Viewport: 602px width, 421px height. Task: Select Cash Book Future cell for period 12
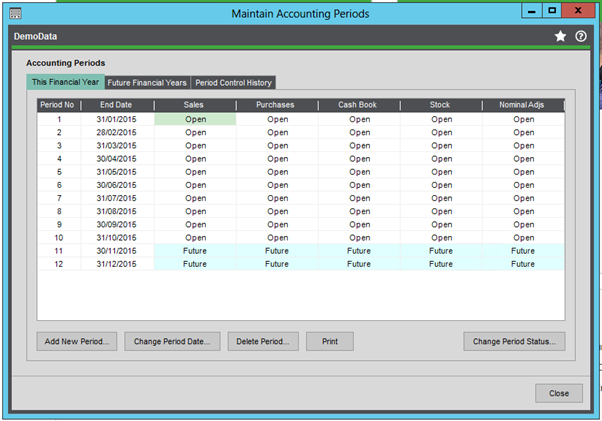tap(359, 264)
